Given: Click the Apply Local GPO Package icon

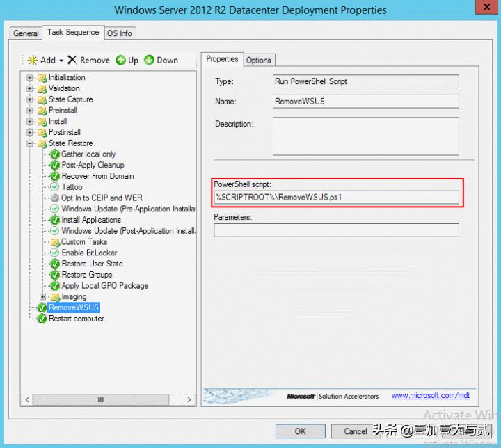Looking at the screenshot, I should 55,286.
